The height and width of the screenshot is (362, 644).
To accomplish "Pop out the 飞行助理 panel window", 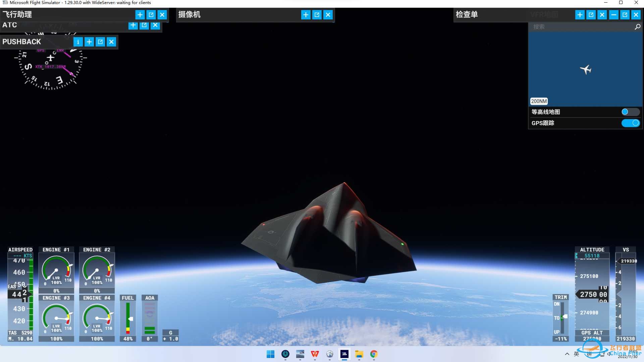I will tap(151, 15).
